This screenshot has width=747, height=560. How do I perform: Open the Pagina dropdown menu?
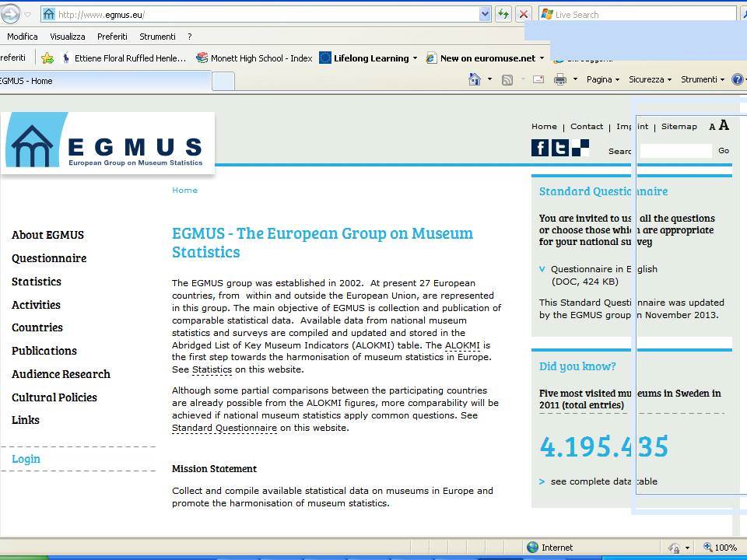[x=602, y=79]
